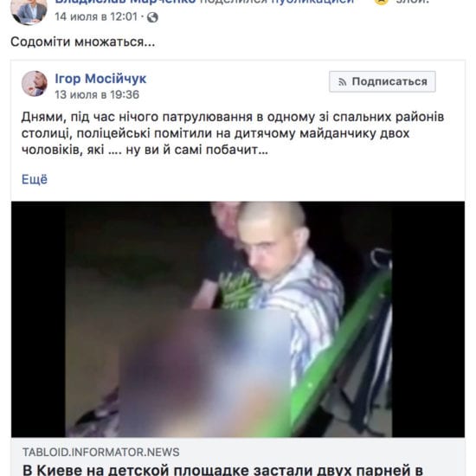Image resolution: width=476 pixels, height=476 pixels.
Task: Open the headline starting В Киеве на детской
Action: tap(222, 470)
